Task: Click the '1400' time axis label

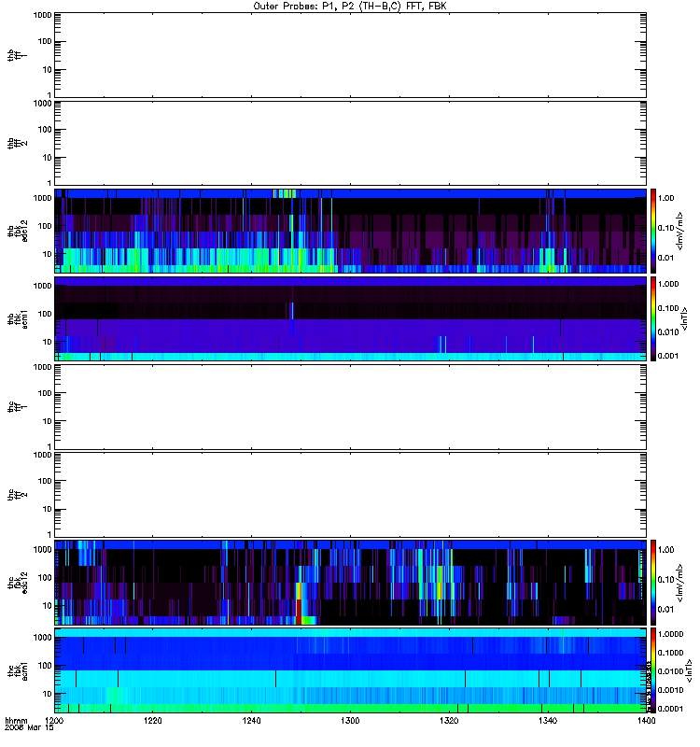Action: (646, 720)
